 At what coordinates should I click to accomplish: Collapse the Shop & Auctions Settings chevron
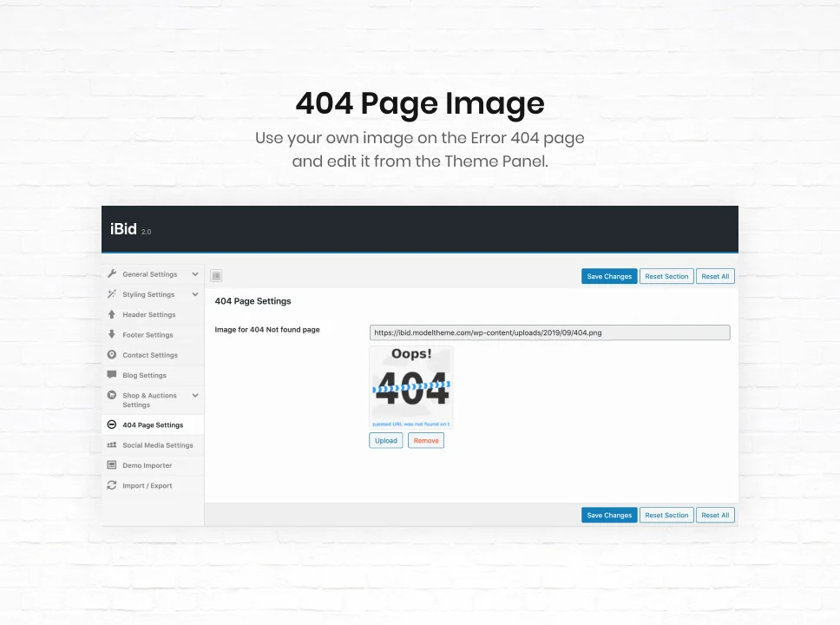[195, 395]
